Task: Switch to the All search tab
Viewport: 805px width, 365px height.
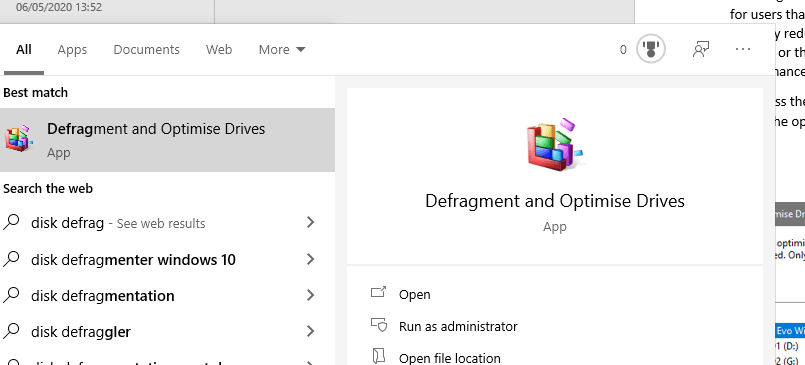Action: tap(24, 50)
